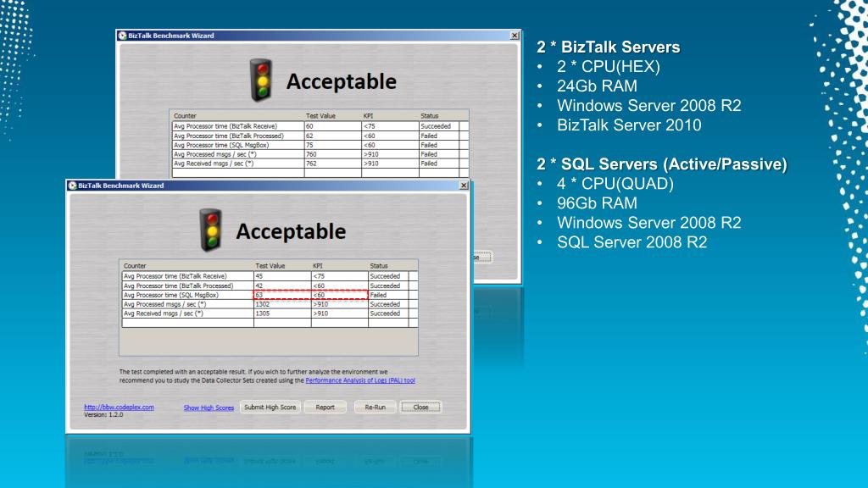Click test value cell '45'
Viewport: 868px width, 488px height.
pos(282,276)
